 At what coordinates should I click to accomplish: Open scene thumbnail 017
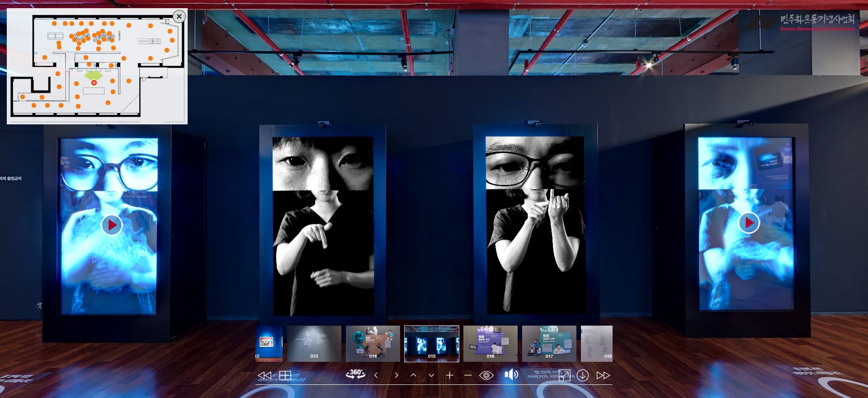(x=549, y=344)
